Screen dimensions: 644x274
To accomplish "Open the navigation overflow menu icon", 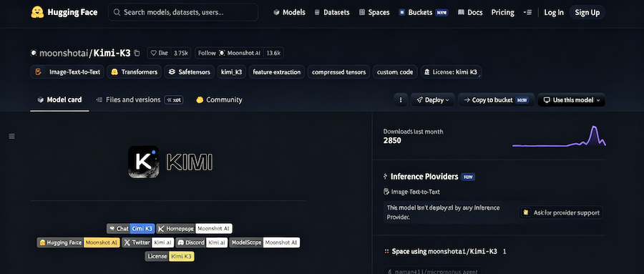I will [527, 12].
